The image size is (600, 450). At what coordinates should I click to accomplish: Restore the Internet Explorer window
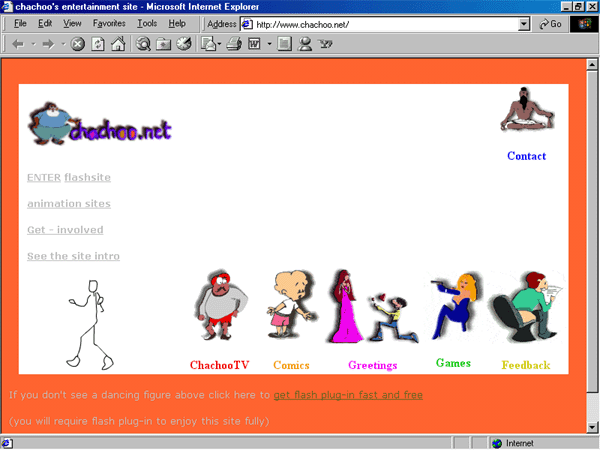[x=579, y=7]
